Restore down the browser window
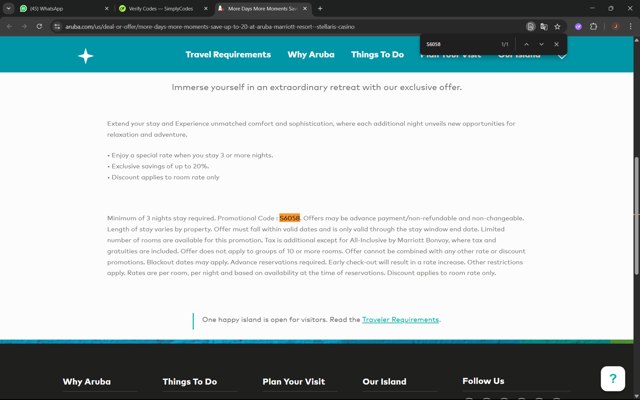The image size is (640, 400). 611,8
